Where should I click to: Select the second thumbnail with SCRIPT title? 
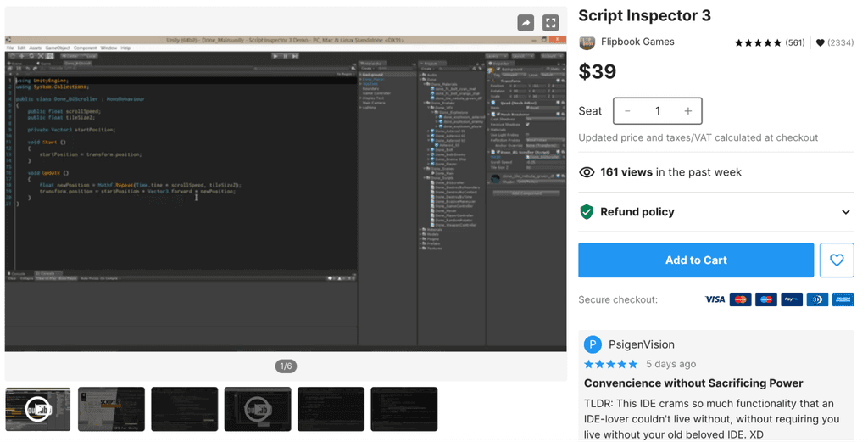(x=111, y=409)
